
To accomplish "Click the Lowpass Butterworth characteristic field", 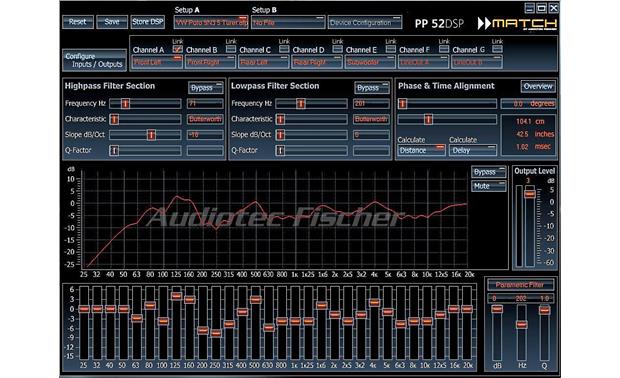I will click(x=371, y=119).
